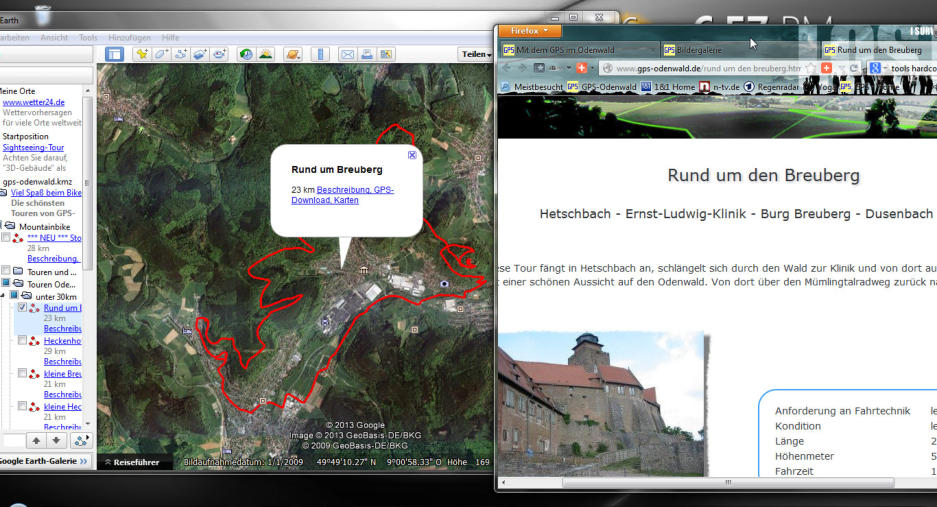Click the email envelope icon
This screenshot has height=507, width=937.
click(347, 54)
